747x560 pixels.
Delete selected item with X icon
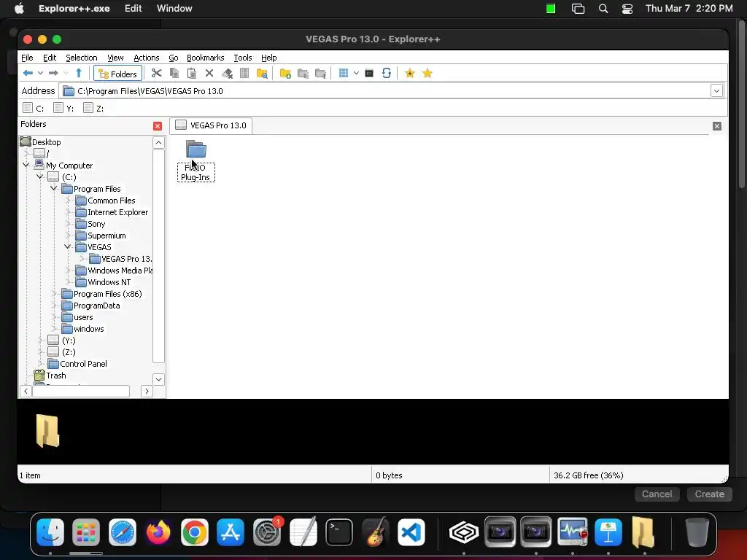[209, 74]
